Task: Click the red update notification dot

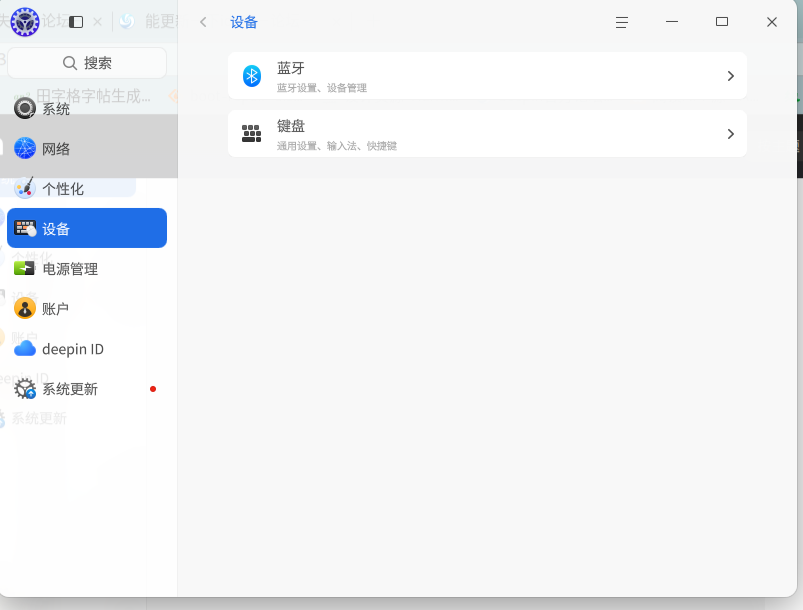Action: pos(153,389)
